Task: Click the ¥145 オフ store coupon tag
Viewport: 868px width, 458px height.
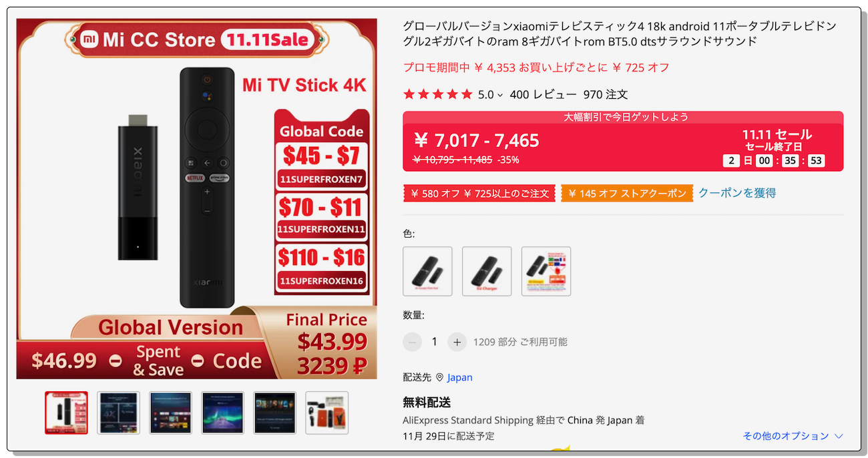Action: click(627, 194)
